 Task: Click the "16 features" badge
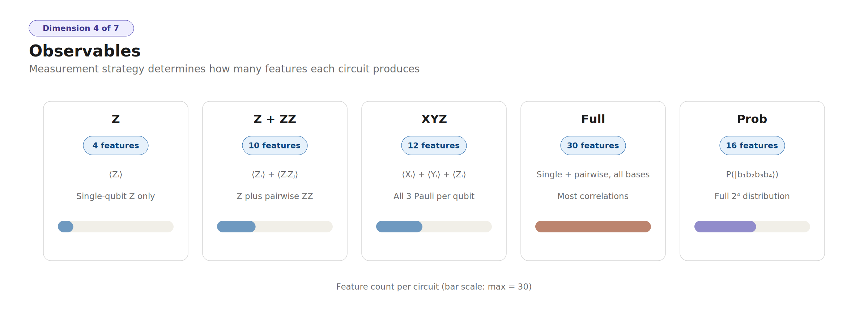click(752, 146)
